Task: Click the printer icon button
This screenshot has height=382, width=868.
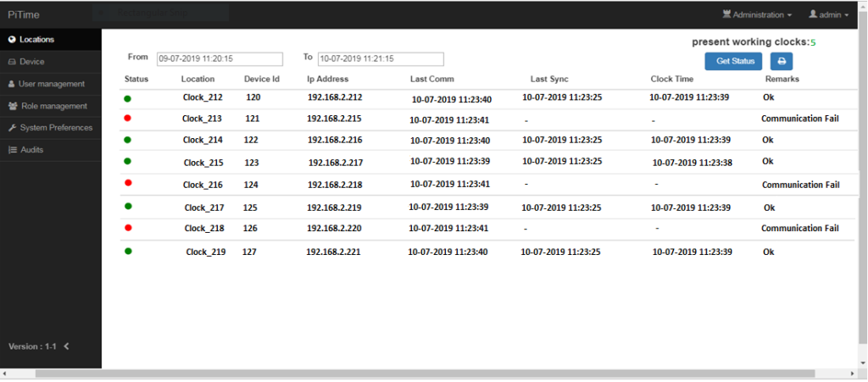Action: (781, 61)
